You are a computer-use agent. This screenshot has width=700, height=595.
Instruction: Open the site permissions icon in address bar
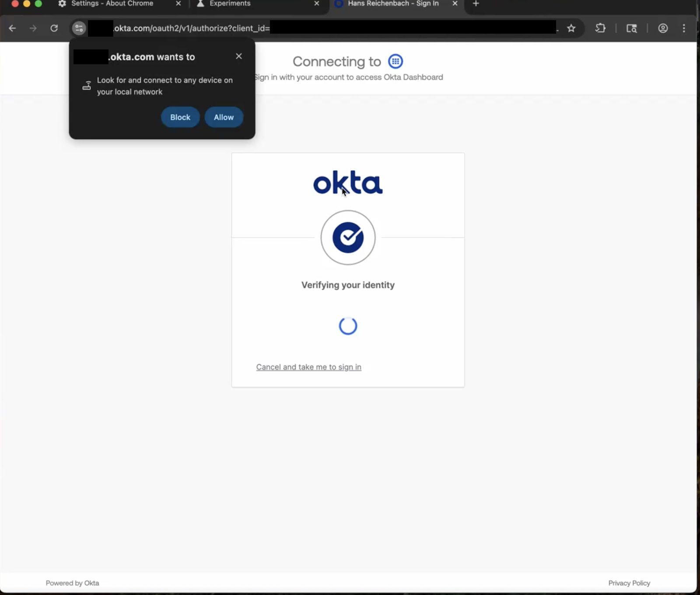point(78,28)
